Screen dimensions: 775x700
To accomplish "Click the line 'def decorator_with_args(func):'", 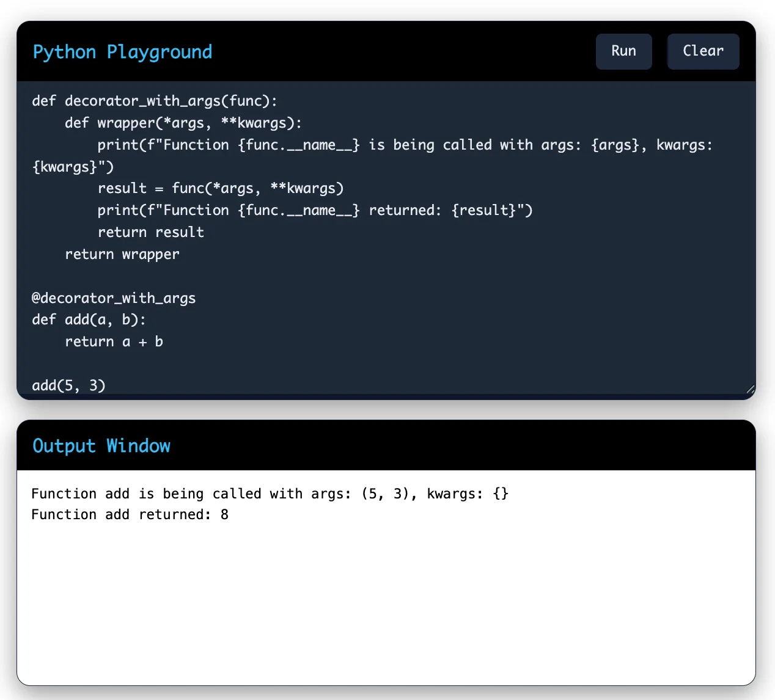I will [155, 101].
